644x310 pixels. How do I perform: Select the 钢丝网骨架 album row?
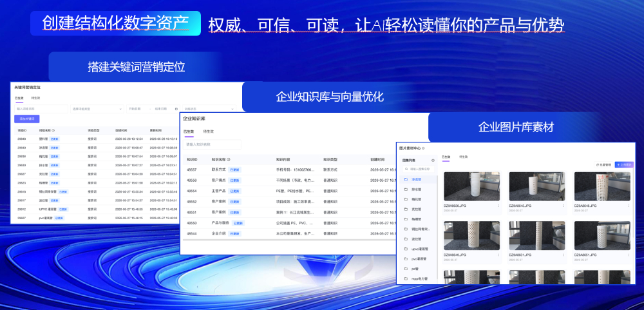click(418, 229)
